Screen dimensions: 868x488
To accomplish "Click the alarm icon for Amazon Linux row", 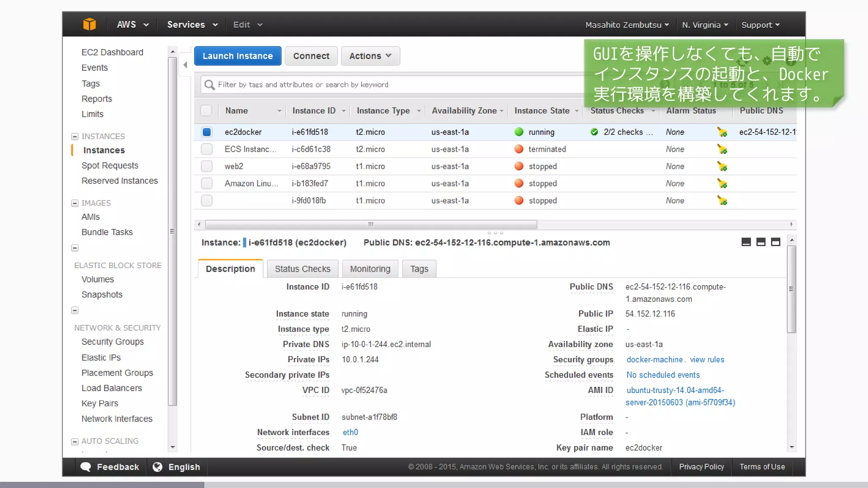I will click(722, 183).
